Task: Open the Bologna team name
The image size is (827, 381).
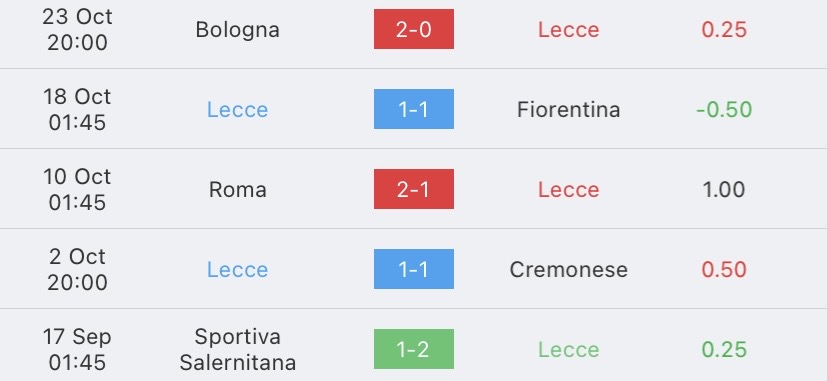Action: click(237, 30)
